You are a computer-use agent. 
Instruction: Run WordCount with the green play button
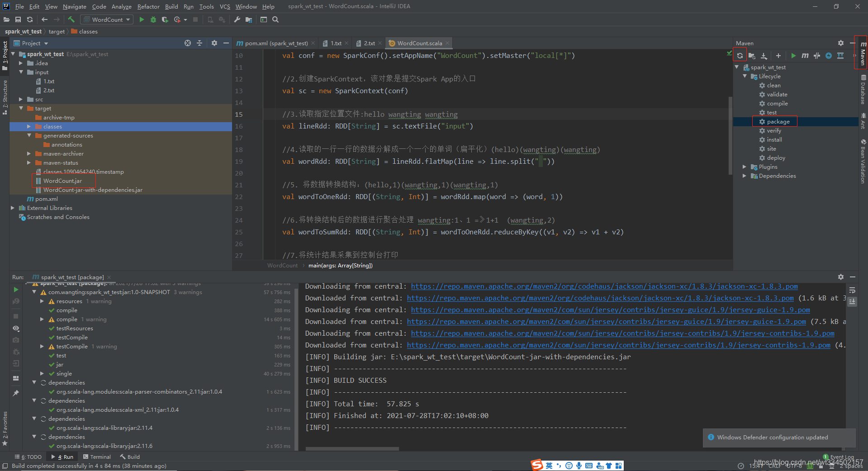pyautogui.click(x=142, y=19)
